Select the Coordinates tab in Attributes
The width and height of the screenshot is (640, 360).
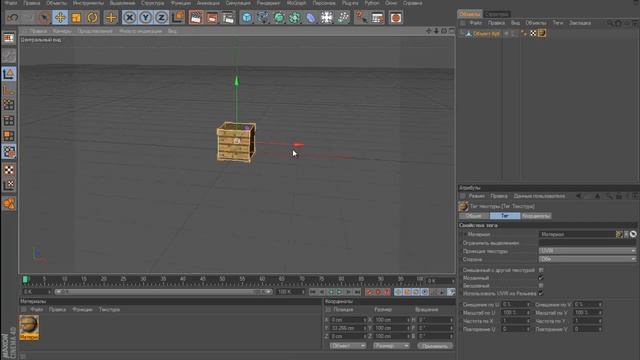536,216
